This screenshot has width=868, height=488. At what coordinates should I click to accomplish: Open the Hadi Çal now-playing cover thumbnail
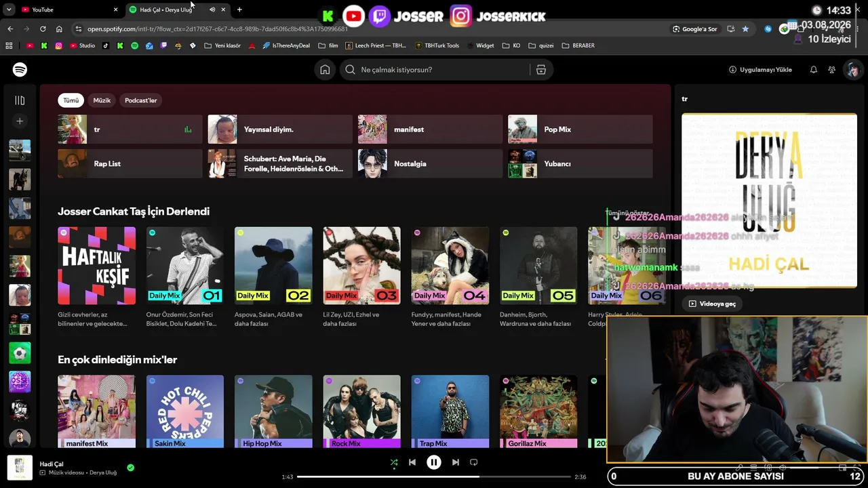20,468
